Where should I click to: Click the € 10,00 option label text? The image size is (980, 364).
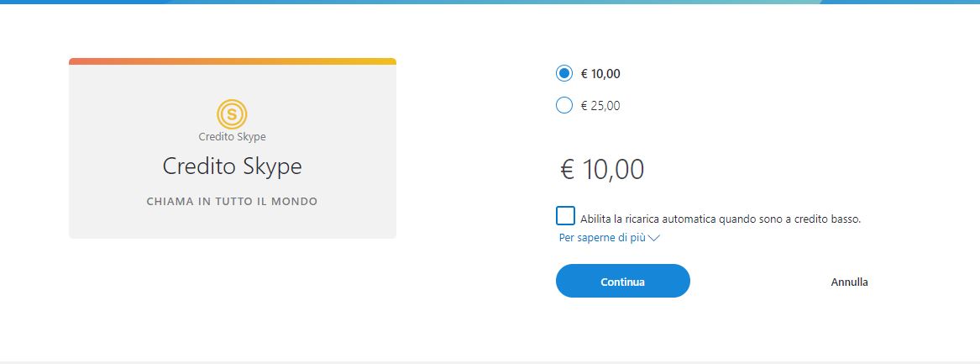[x=600, y=74]
